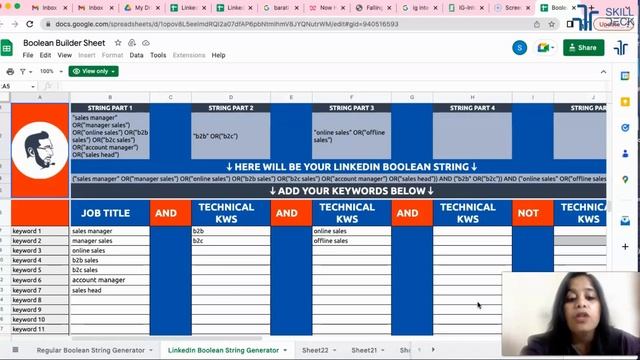Click the 'keyword 8' row label
640x360 pixels.
pos(40,300)
